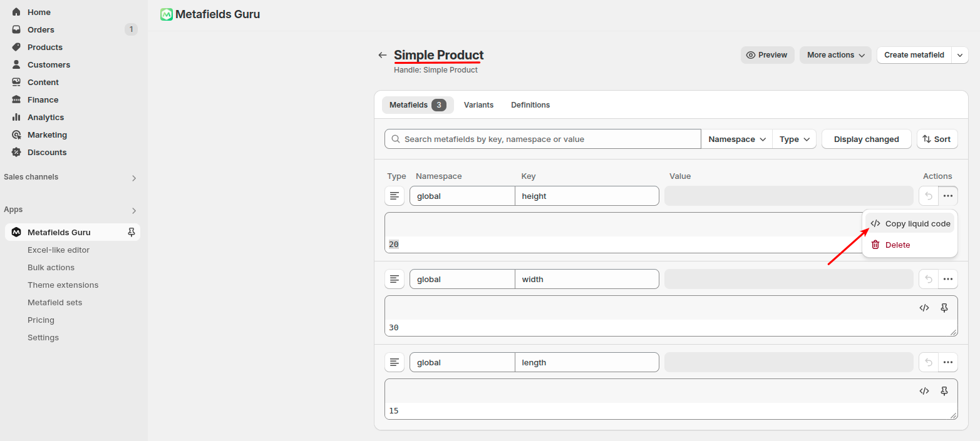Open Customers page
Viewport: 980px width, 441px height.
coord(48,64)
